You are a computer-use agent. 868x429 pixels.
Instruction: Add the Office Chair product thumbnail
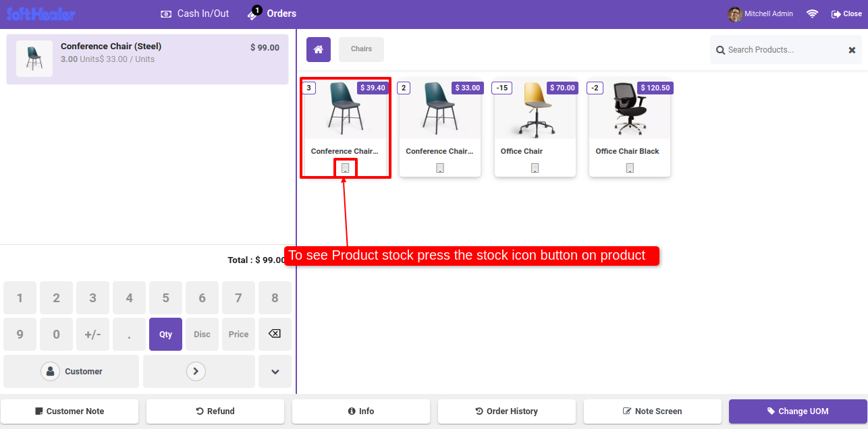click(535, 109)
